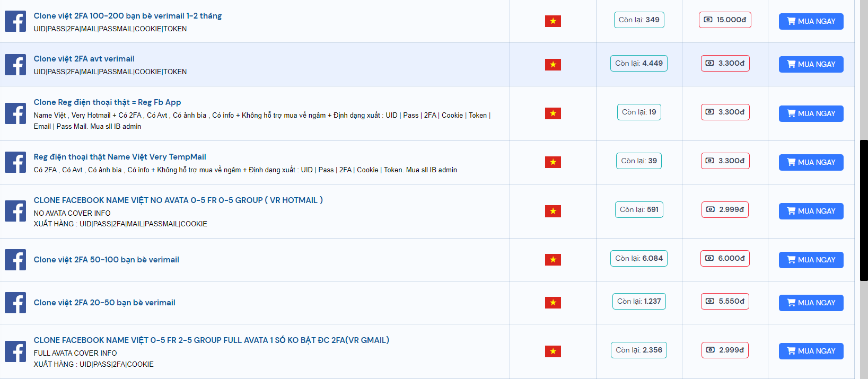Open 'Reg điện thoại thật Name Việt Very TempMail' link
Screen dimensions: 868x379
point(120,157)
